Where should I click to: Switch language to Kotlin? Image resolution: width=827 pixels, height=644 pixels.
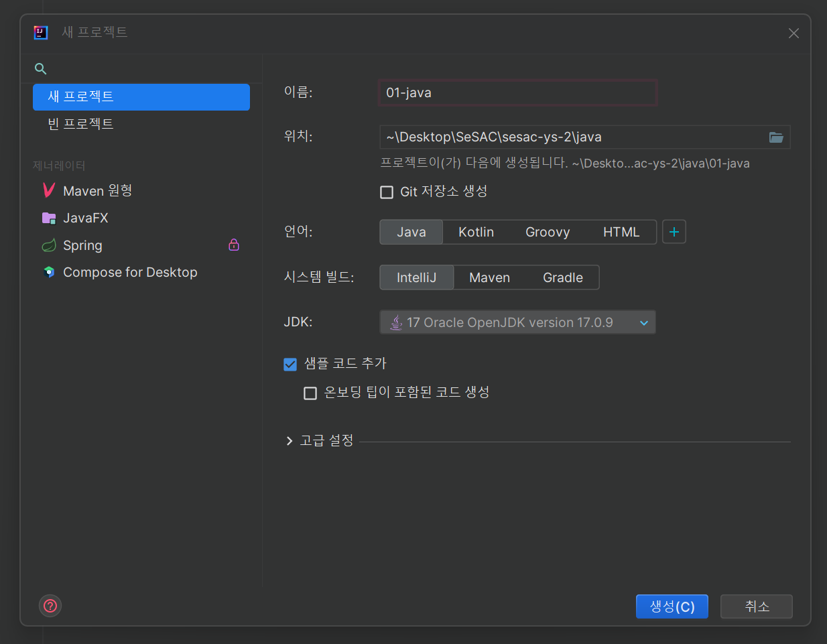click(x=476, y=231)
